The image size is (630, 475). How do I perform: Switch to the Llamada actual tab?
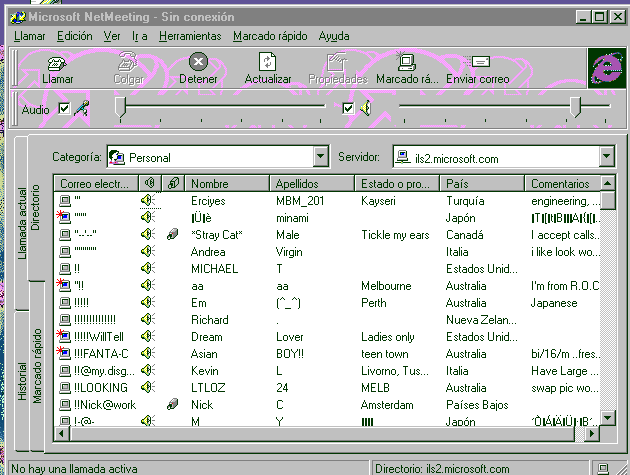click(22, 223)
